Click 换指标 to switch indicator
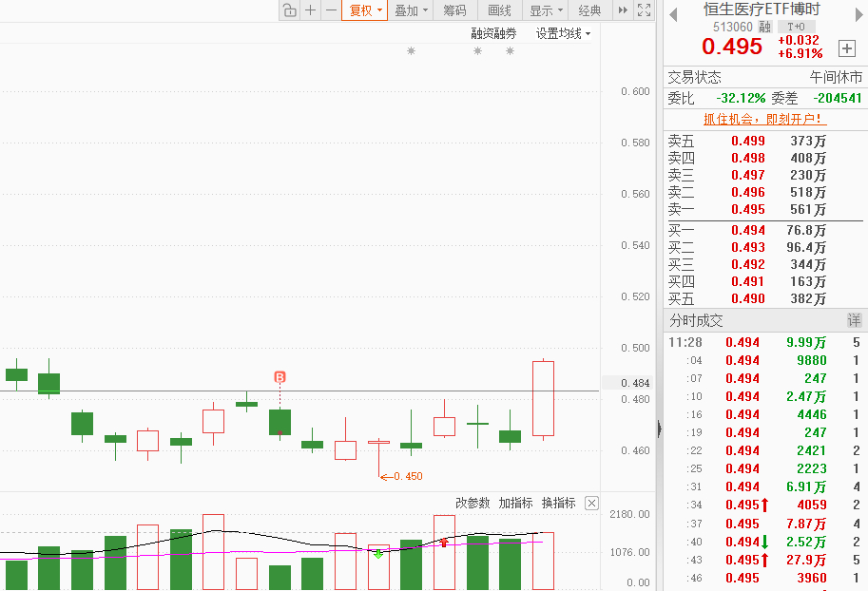Image resolution: width=868 pixels, height=591 pixels. (x=559, y=503)
